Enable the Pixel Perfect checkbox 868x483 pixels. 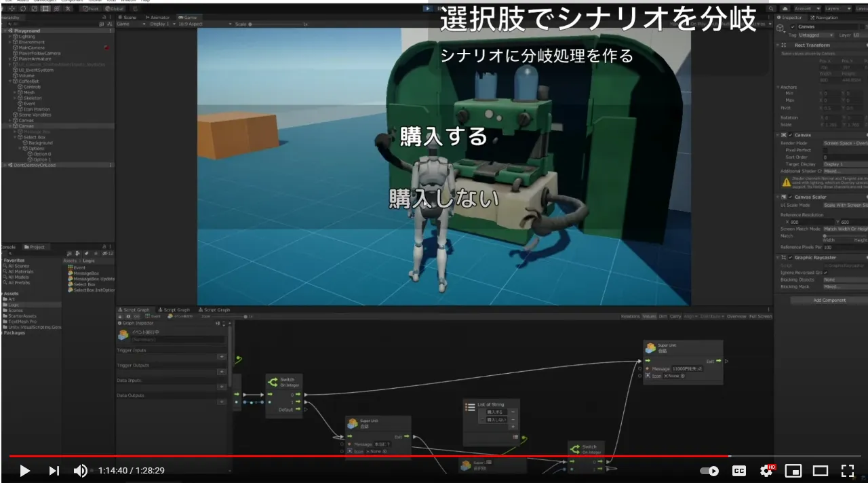point(825,150)
